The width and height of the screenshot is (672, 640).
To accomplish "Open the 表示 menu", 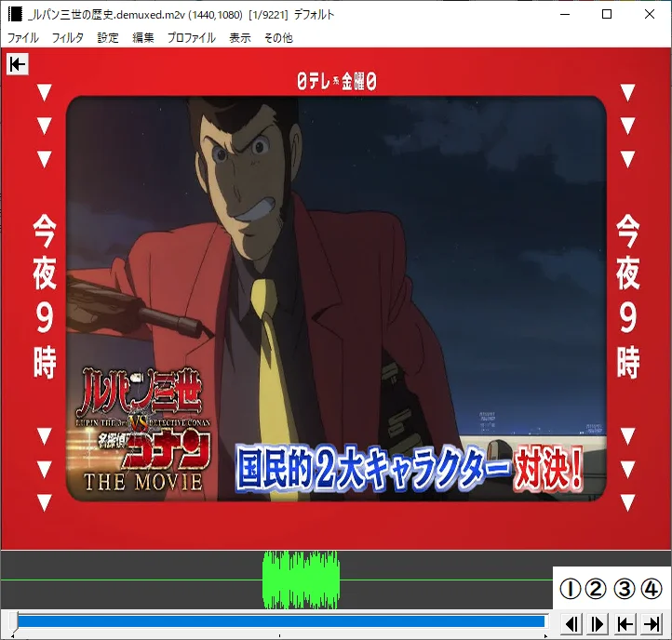I will point(240,38).
